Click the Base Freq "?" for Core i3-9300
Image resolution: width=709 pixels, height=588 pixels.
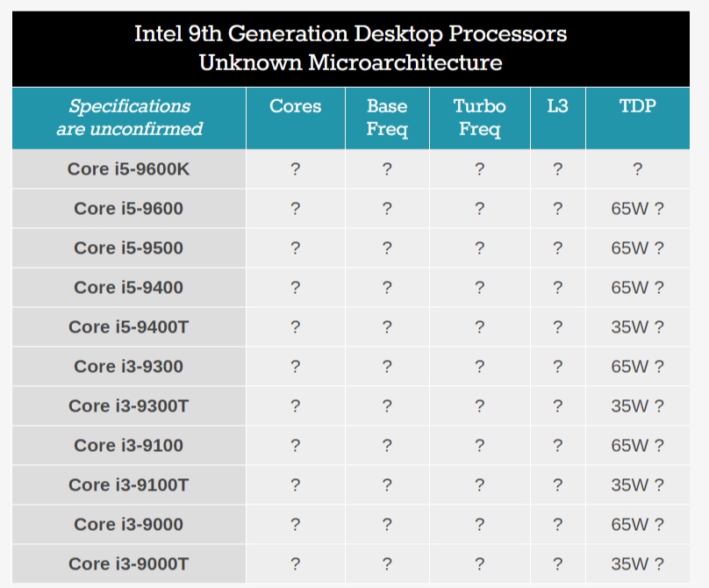[x=387, y=366]
